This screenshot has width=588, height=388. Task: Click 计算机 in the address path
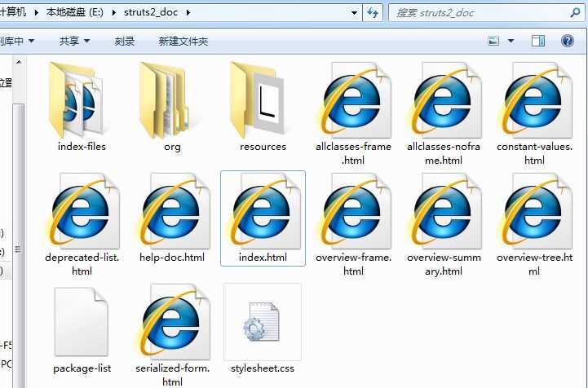pyautogui.click(x=13, y=12)
